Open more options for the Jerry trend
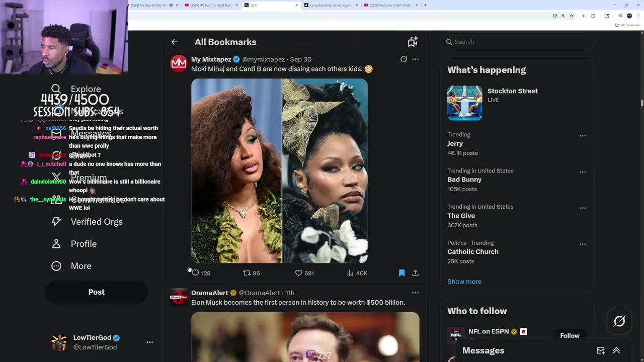 point(583,136)
